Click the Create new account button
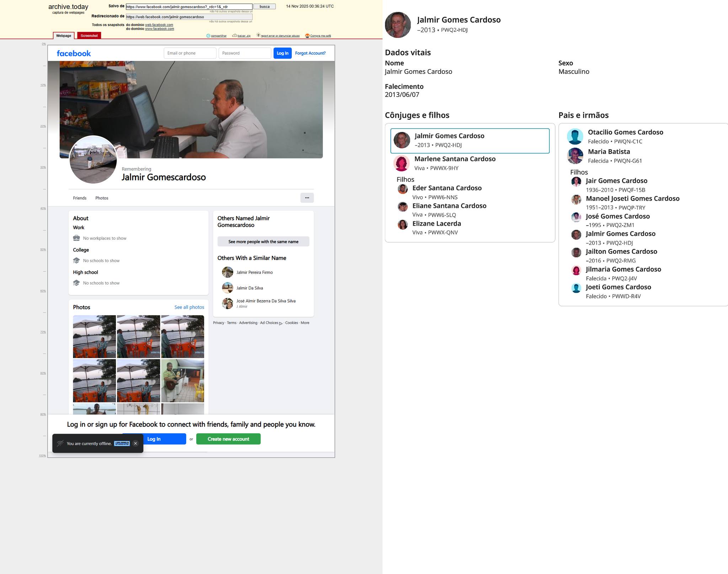Viewport: 728px width, 574px height. (x=228, y=439)
